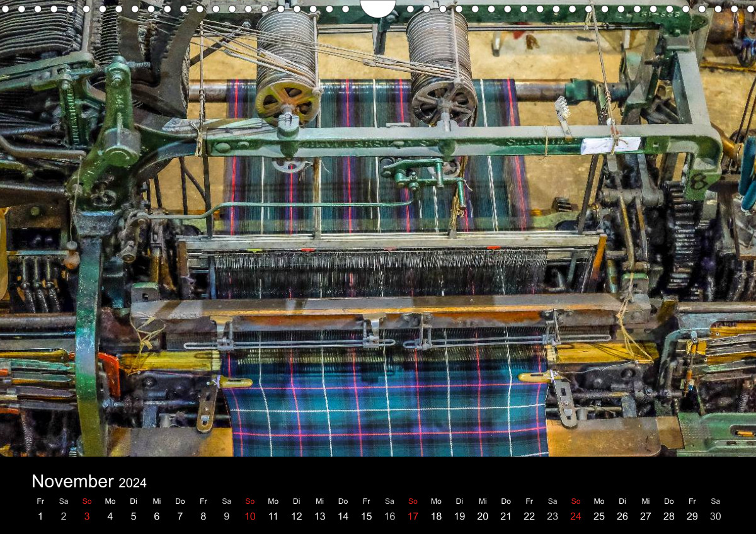This screenshot has width=756, height=534.
Task: Pick the red Sunday date 24
Action: click(x=576, y=516)
